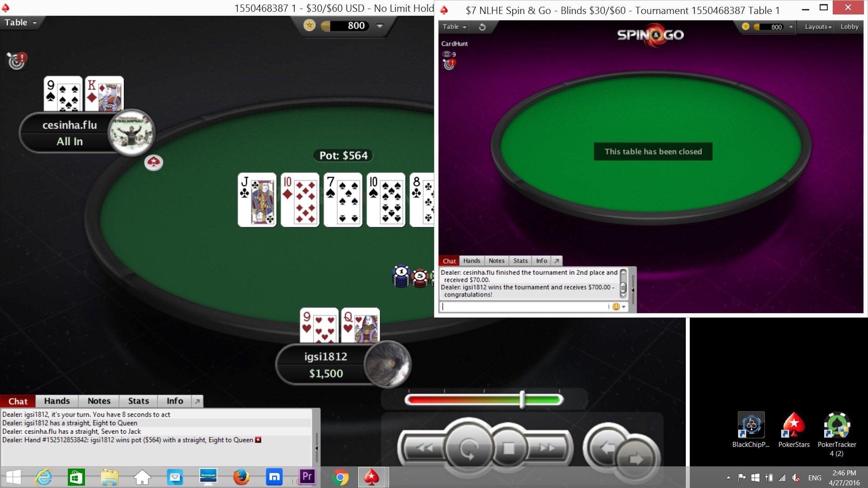868x488 pixels.
Task: Click the replay hand circular-arrow button
Action: [x=468, y=448]
